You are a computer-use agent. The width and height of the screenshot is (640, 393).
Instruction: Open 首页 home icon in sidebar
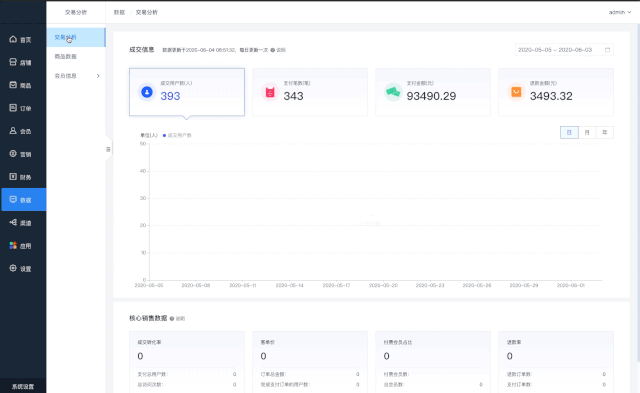tap(13, 39)
